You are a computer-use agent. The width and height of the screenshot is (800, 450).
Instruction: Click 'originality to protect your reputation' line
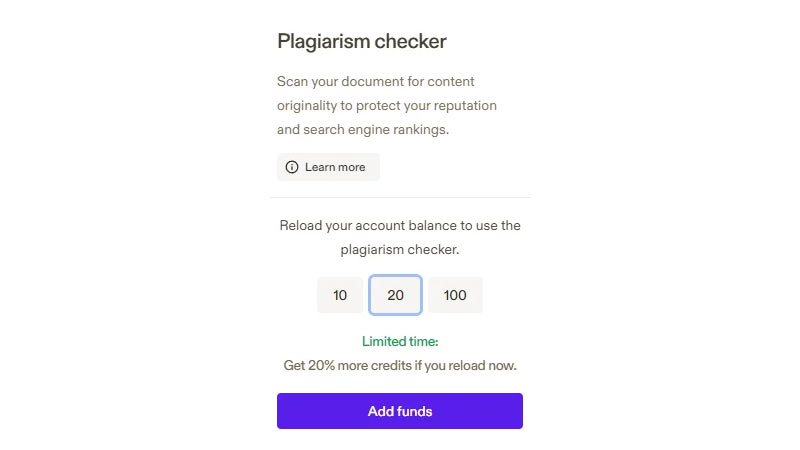tap(387, 106)
